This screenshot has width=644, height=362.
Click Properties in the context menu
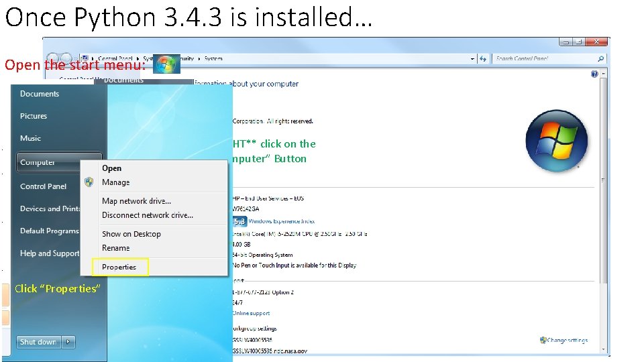(x=119, y=267)
